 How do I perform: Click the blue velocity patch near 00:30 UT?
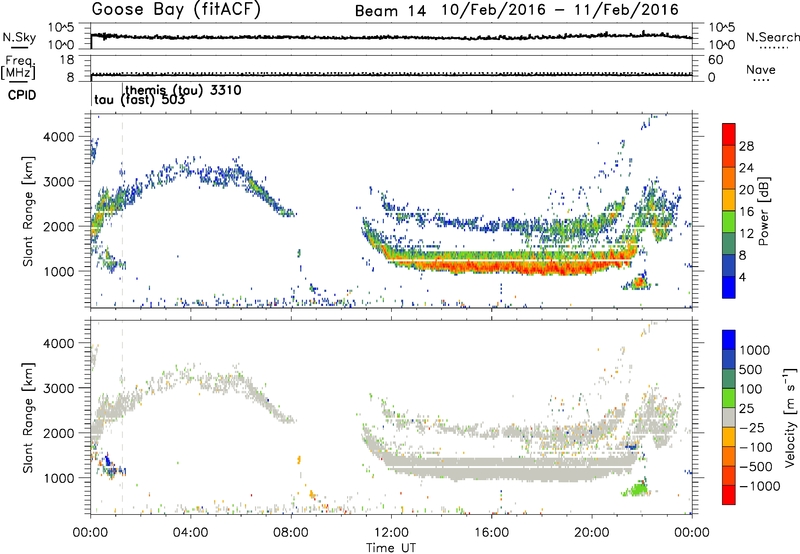click(x=107, y=460)
